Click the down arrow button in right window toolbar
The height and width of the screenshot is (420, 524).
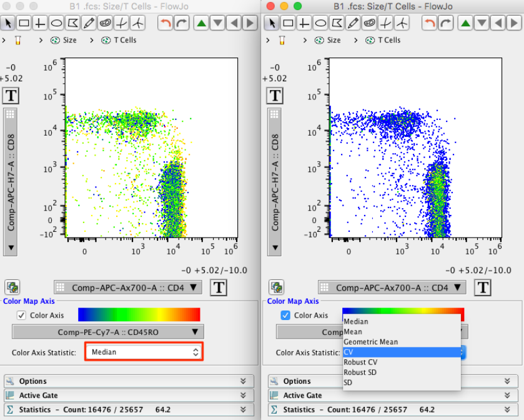click(482, 23)
